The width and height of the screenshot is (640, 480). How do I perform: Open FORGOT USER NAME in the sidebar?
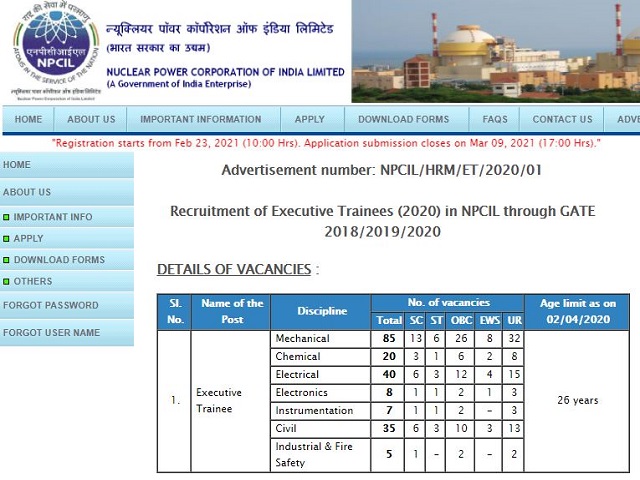(x=67, y=333)
